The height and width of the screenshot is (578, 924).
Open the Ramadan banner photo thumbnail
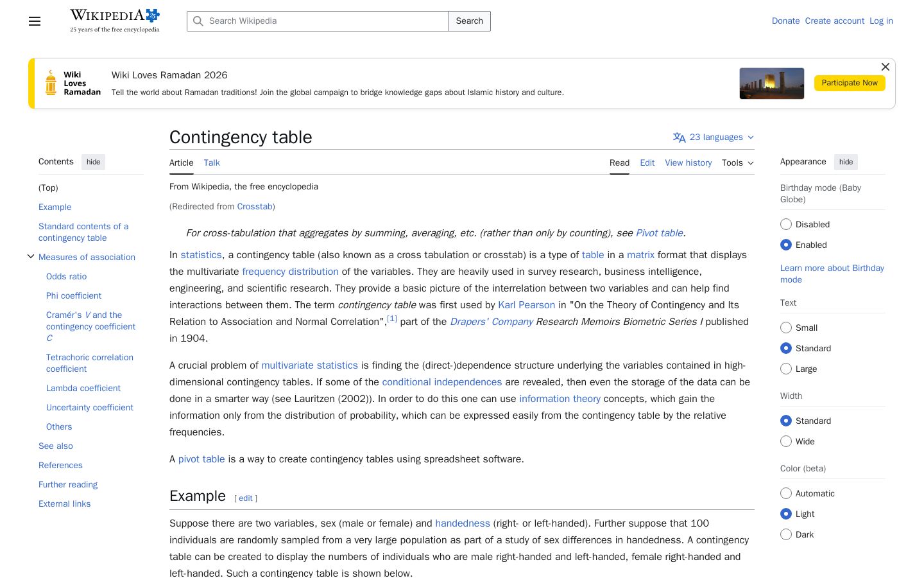click(771, 83)
